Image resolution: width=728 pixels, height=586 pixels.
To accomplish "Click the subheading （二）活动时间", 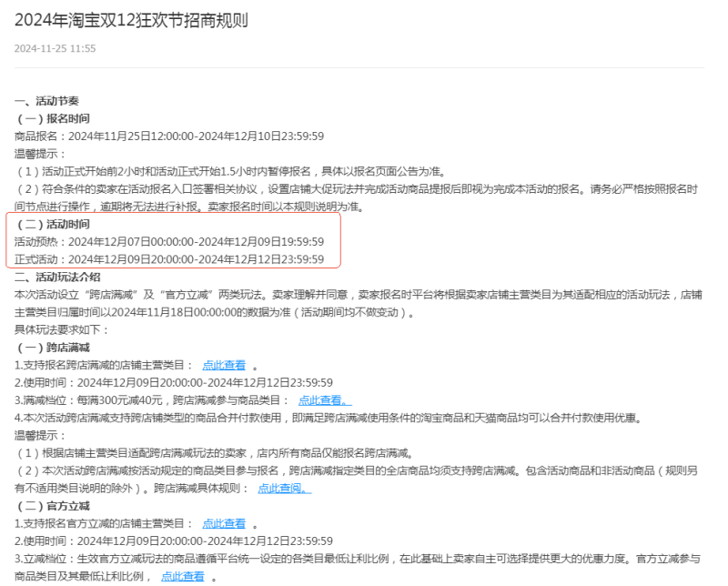I will pyautogui.click(x=52, y=225).
